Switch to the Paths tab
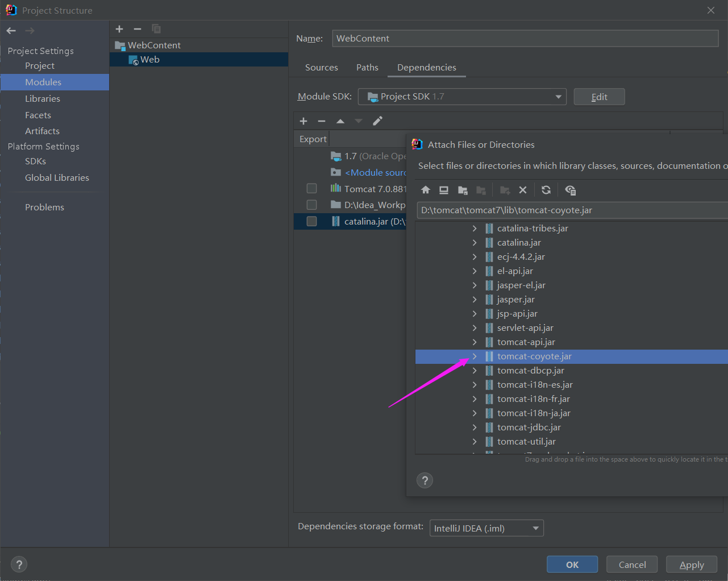The height and width of the screenshot is (581, 728). click(367, 68)
